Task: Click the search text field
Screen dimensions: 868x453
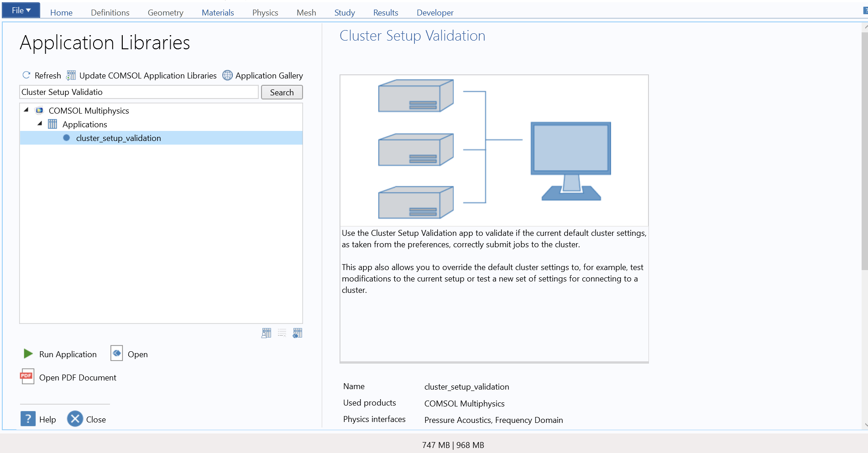Action: tap(139, 92)
